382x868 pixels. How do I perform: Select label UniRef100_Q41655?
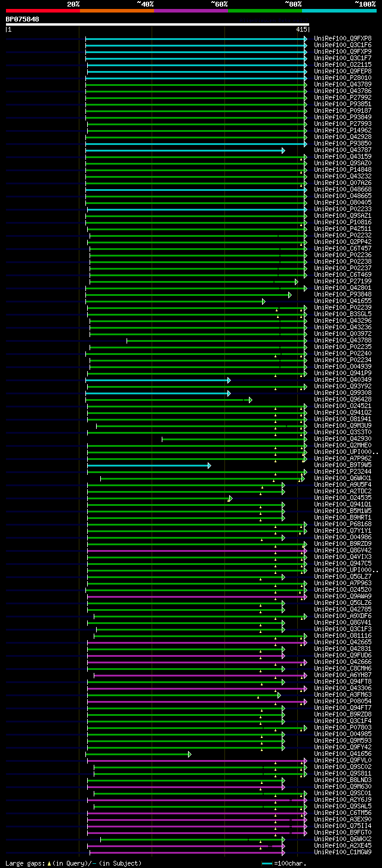click(x=343, y=301)
